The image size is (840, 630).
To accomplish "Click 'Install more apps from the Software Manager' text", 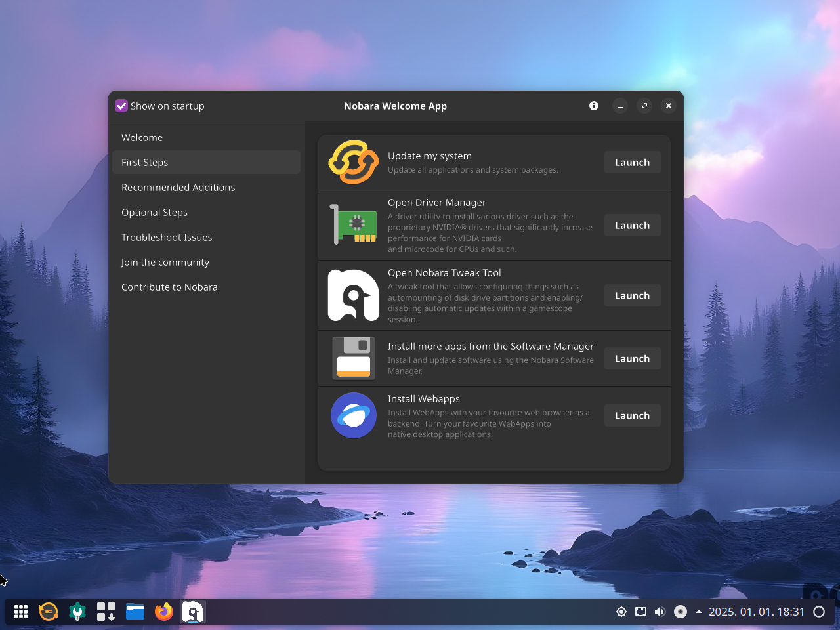I will [491, 346].
